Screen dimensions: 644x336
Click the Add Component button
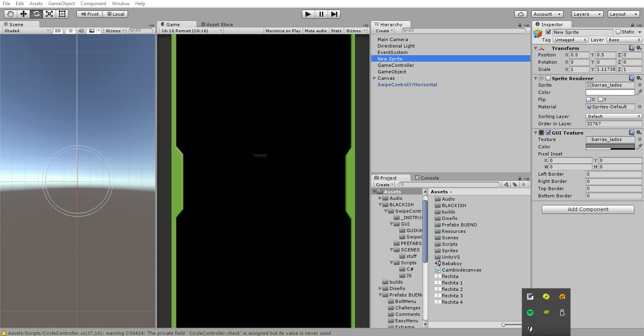[x=588, y=209]
